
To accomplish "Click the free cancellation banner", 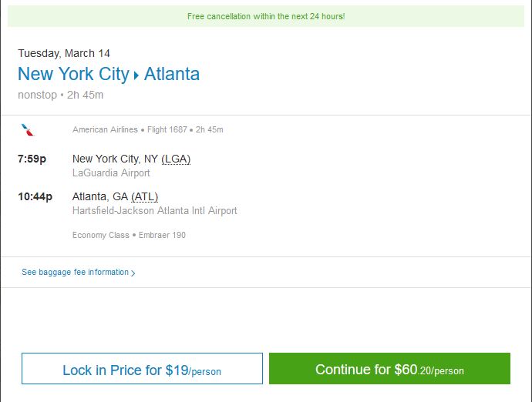I will (x=266, y=16).
